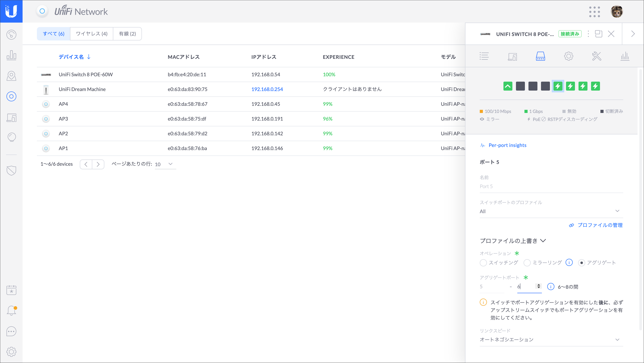Open the three-dot menu in switch panel header

[x=588, y=34]
